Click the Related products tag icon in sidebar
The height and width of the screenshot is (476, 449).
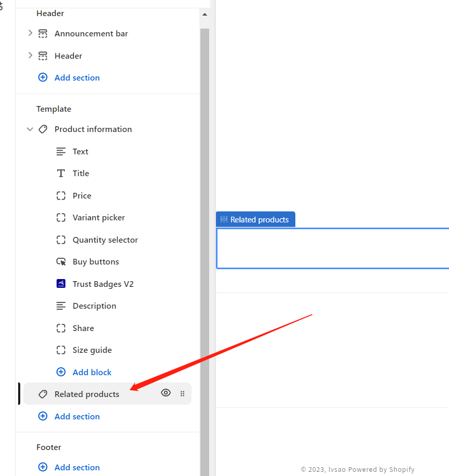click(x=43, y=394)
